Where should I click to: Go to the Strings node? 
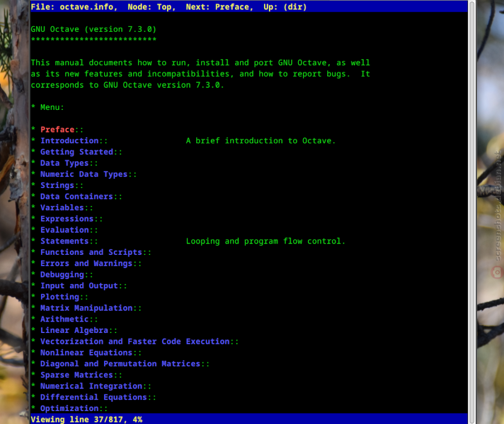click(57, 185)
